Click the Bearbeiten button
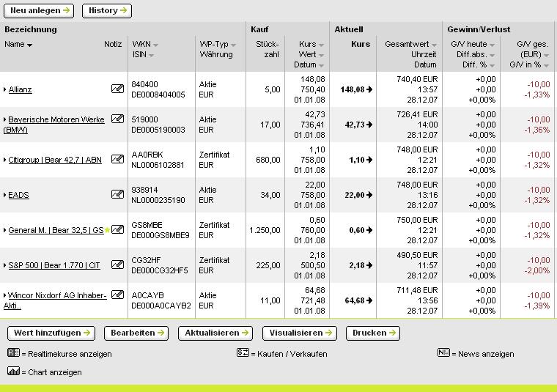This screenshot has height=392, width=557. tap(136, 333)
